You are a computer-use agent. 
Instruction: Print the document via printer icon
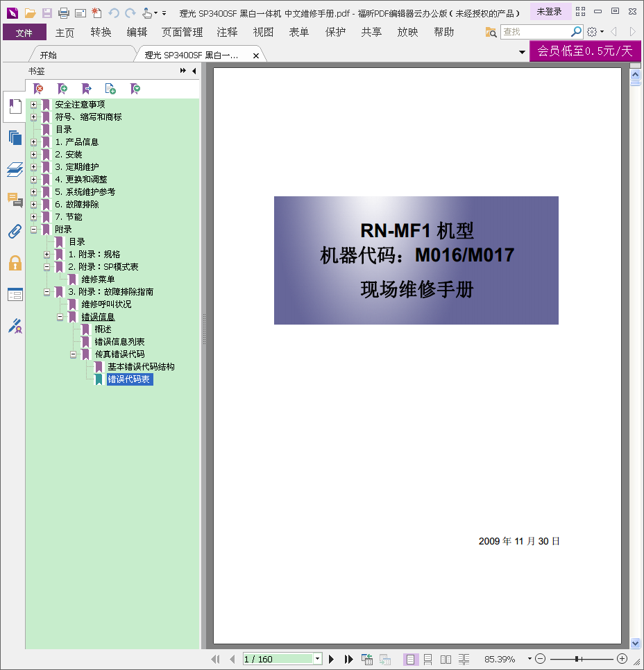point(64,13)
